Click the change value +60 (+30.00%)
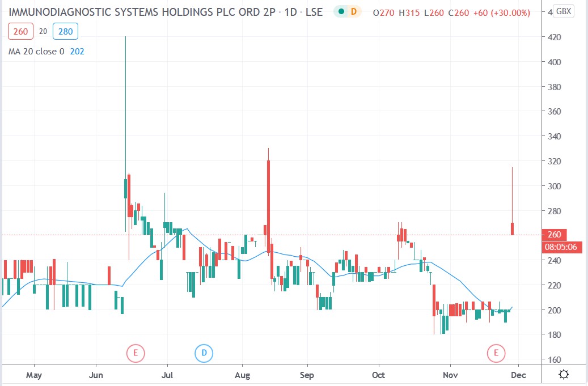588x386 pixels. (x=502, y=12)
